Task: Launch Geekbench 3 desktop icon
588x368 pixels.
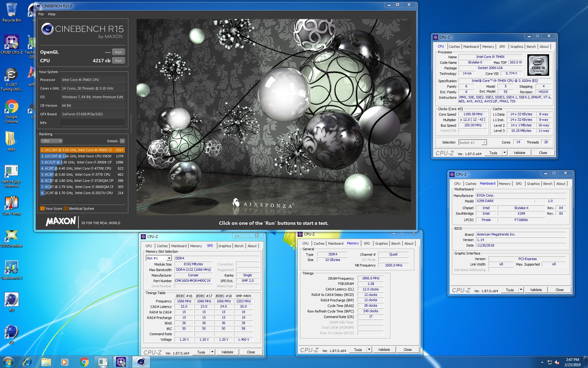Action: (11, 270)
